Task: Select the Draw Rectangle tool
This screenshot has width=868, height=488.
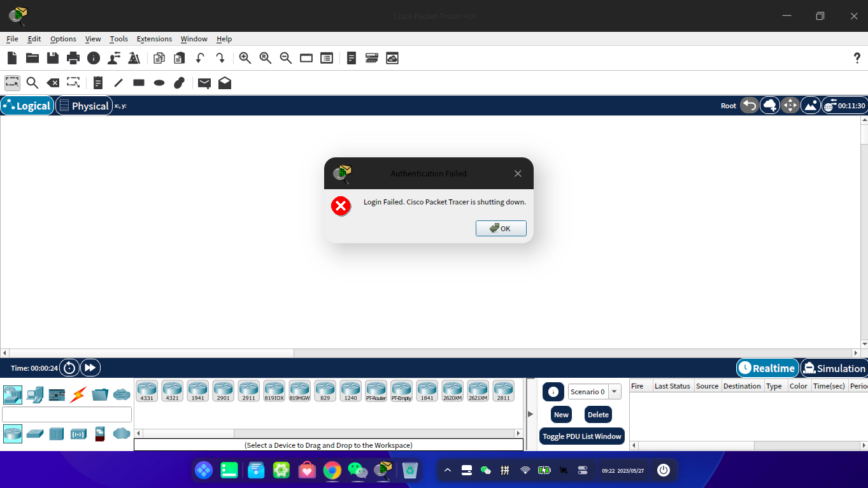Action: (x=139, y=83)
